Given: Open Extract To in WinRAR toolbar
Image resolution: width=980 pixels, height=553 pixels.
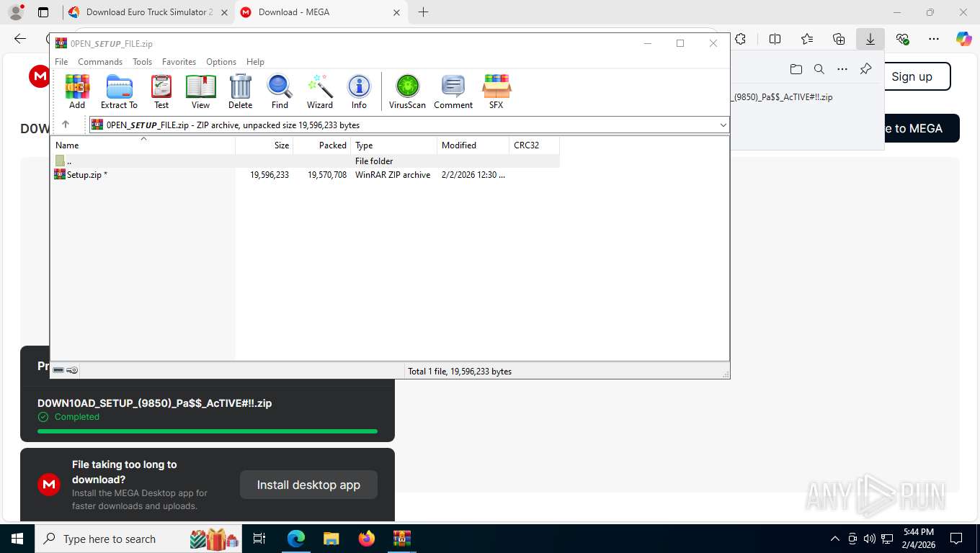Looking at the screenshot, I should pyautogui.click(x=119, y=91).
